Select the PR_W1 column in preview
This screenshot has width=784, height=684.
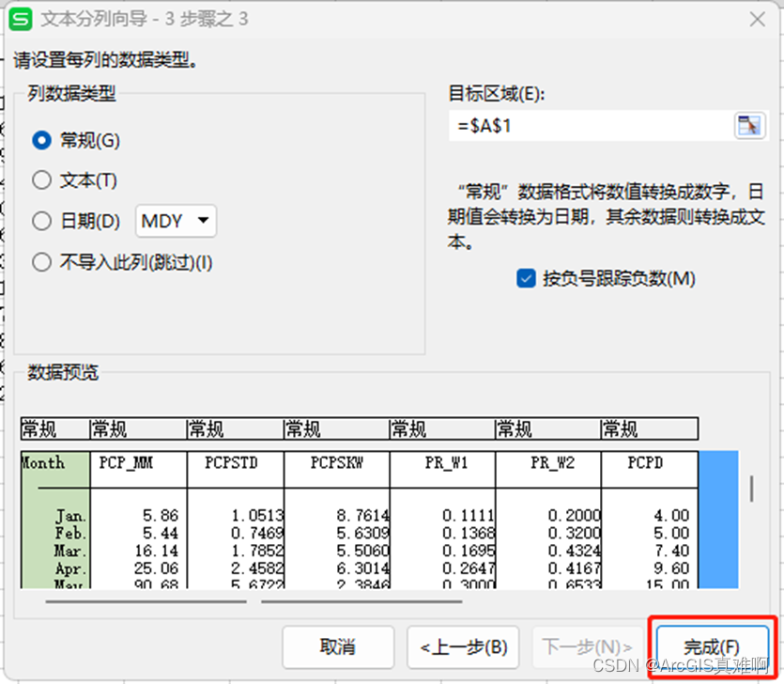442,520
